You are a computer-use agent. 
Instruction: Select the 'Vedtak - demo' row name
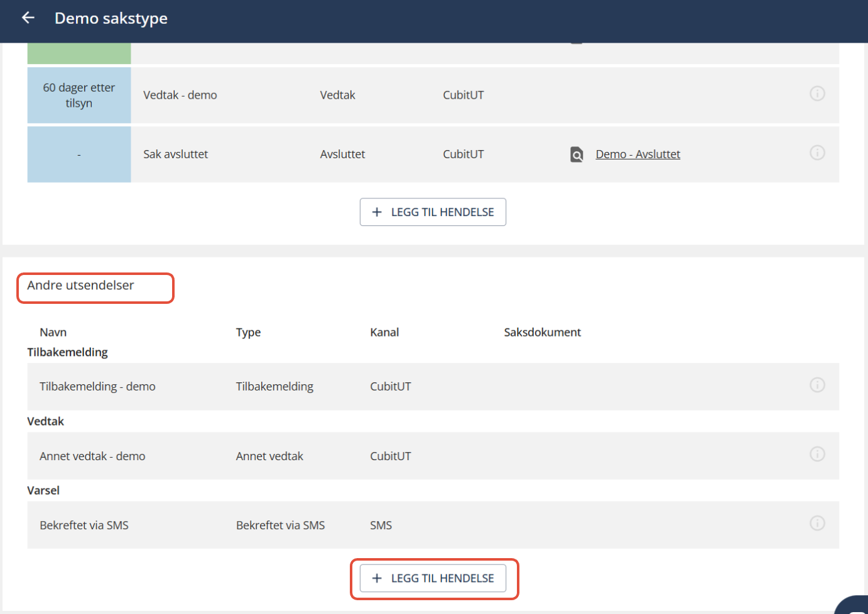pos(180,95)
